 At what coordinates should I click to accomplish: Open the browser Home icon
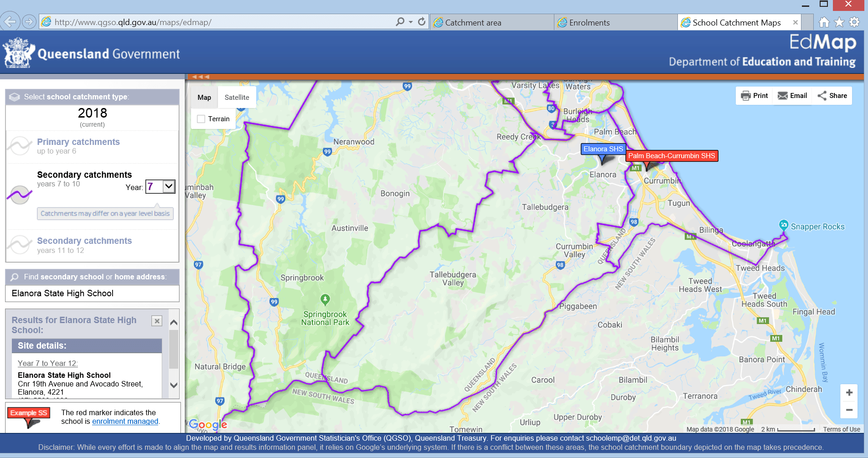pyautogui.click(x=824, y=22)
